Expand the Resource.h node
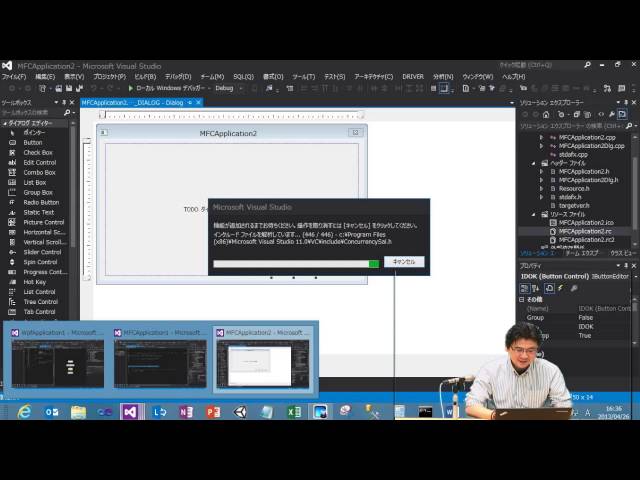This screenshot has height=480, width=640. click(541, 189)
